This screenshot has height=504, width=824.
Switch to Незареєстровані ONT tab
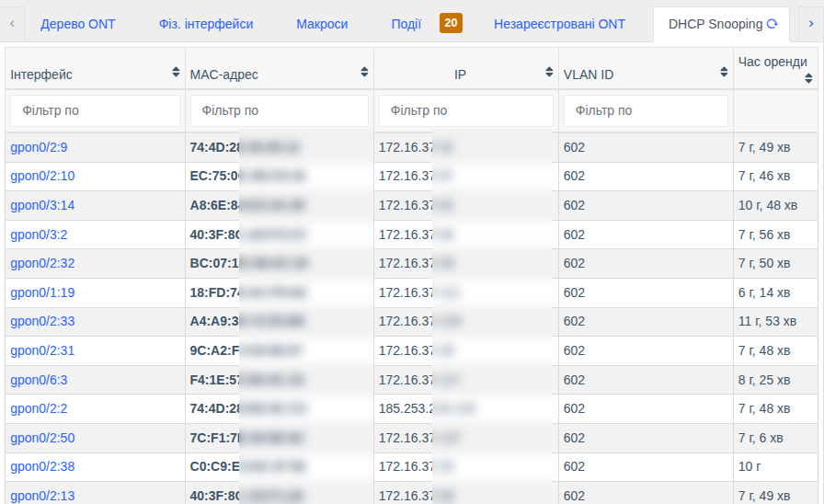559,24
